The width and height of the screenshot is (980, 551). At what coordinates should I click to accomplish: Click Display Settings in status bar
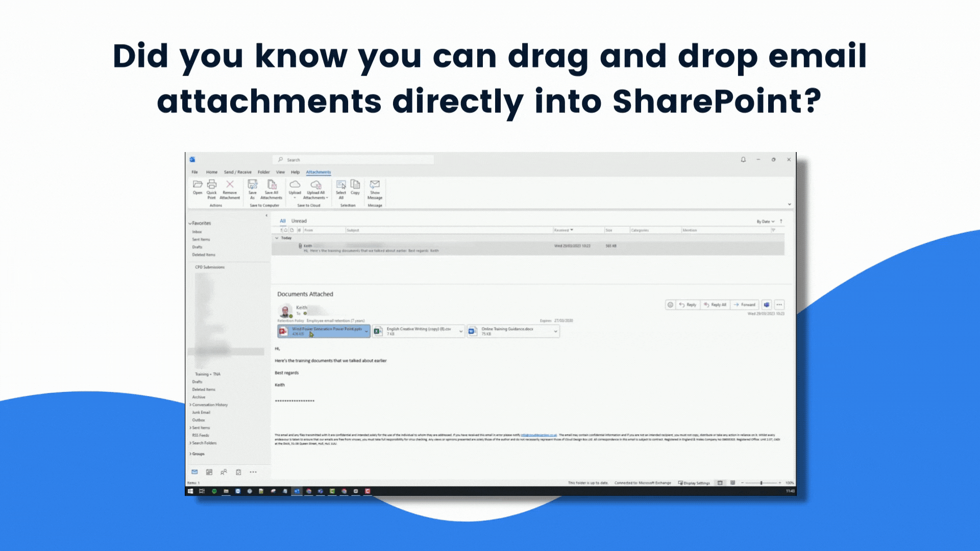(694, 483)
